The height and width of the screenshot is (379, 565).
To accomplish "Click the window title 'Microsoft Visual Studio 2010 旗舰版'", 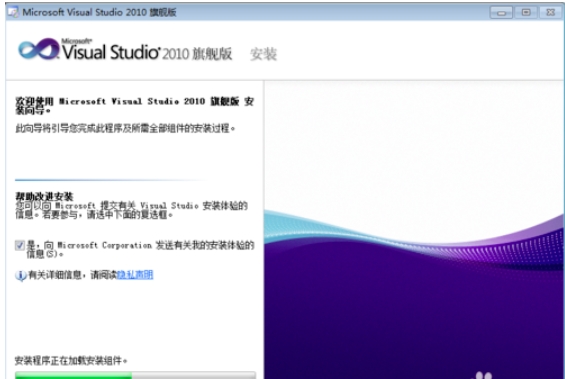I will [x=99, y=12].
